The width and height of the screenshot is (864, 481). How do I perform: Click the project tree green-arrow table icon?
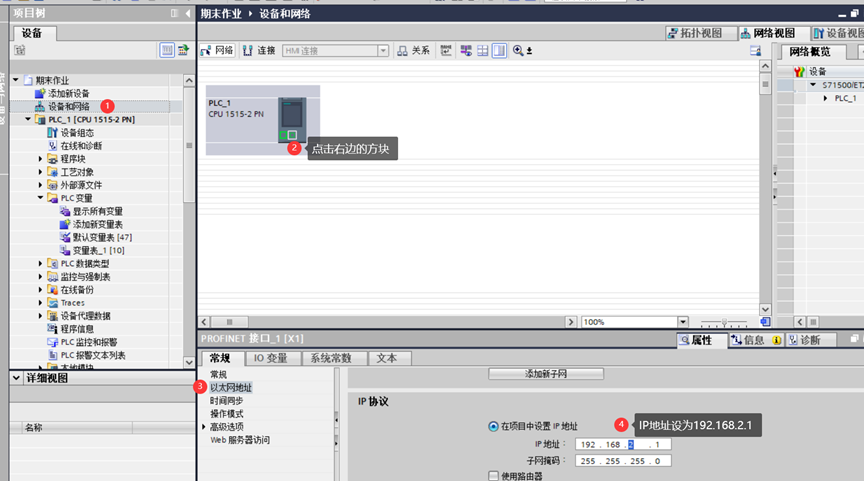pyautogui.click(x=183, y=50)
